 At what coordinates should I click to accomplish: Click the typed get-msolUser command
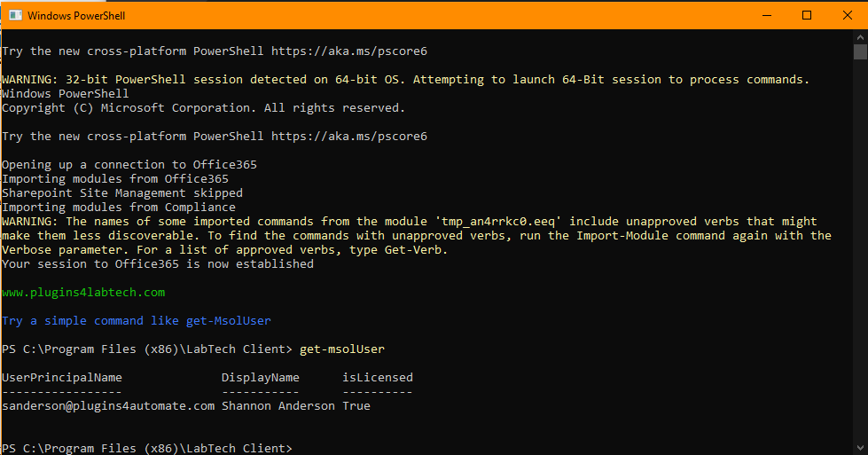342,349
